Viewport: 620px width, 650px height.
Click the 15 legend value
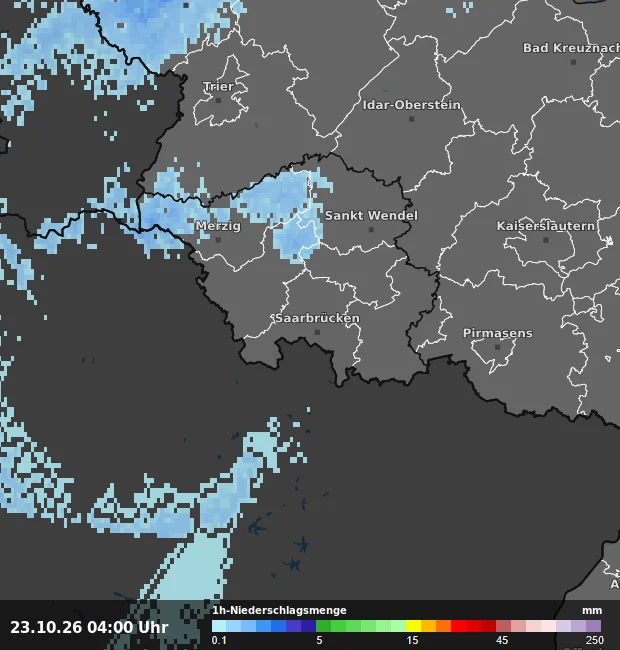click(x=412, y=640)
